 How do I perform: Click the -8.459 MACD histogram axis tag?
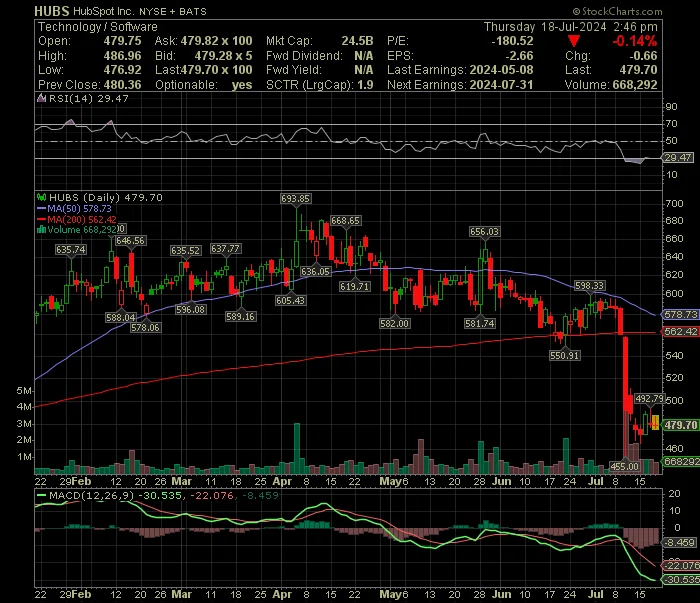[x=679, y=543]
